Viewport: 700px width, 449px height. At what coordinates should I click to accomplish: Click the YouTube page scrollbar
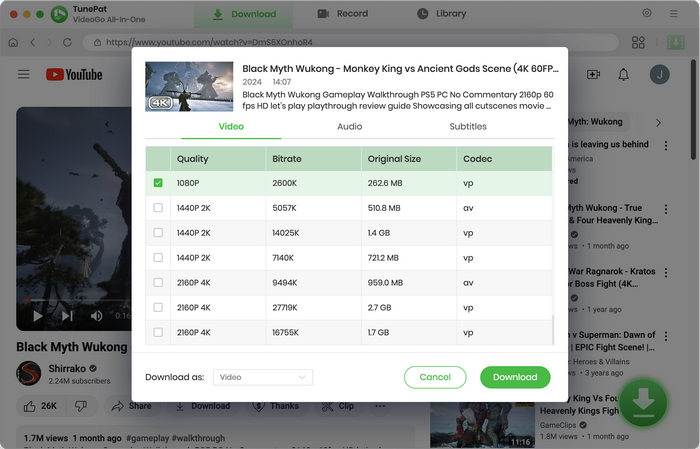point(693,109)
